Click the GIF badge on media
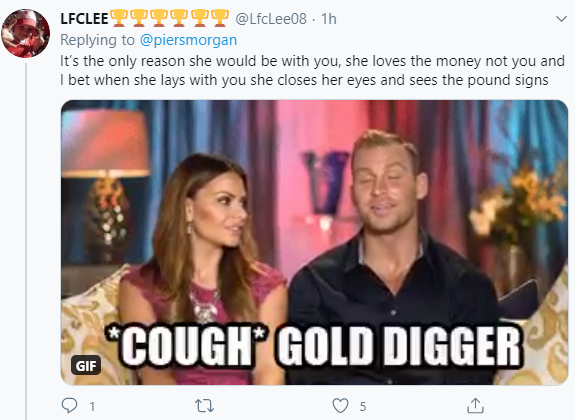 (x=86, y=365)
